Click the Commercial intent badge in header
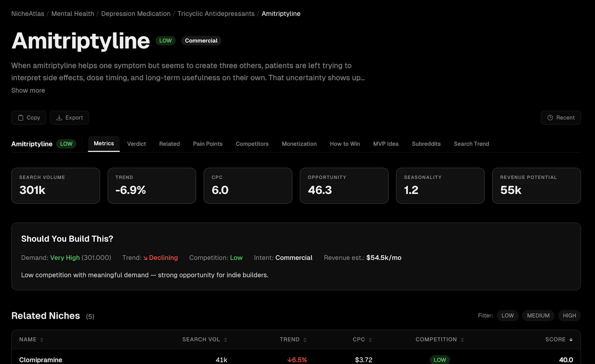The image size is (595, 364). pyautogui.click(x=201, y=41)
